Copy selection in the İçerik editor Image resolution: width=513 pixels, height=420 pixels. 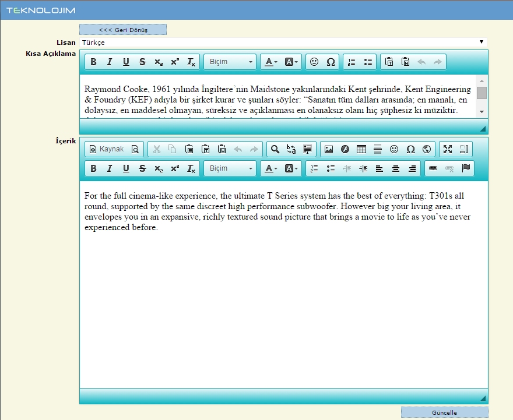point(173,149)
